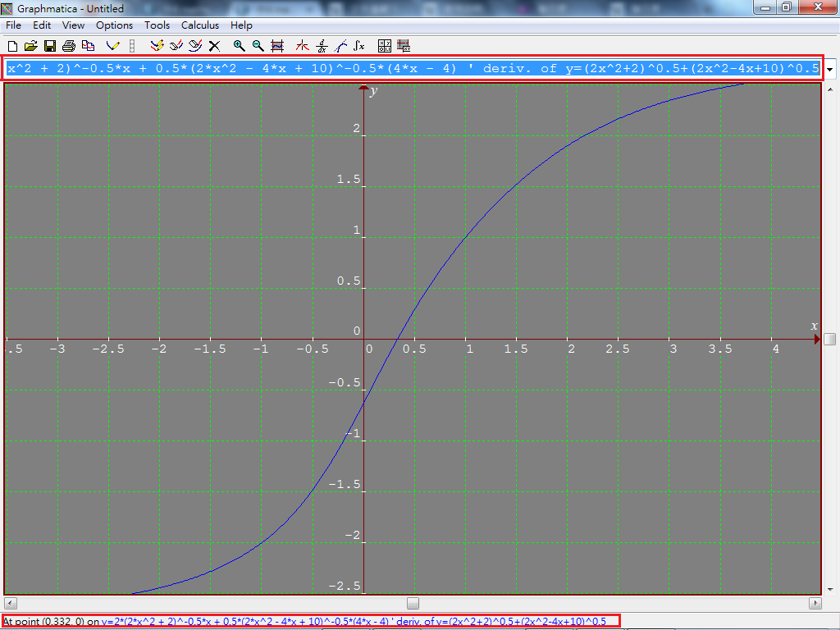Click the draw graph pencil icon
Viewport: 840px width, 630px height.
point(113,46)
